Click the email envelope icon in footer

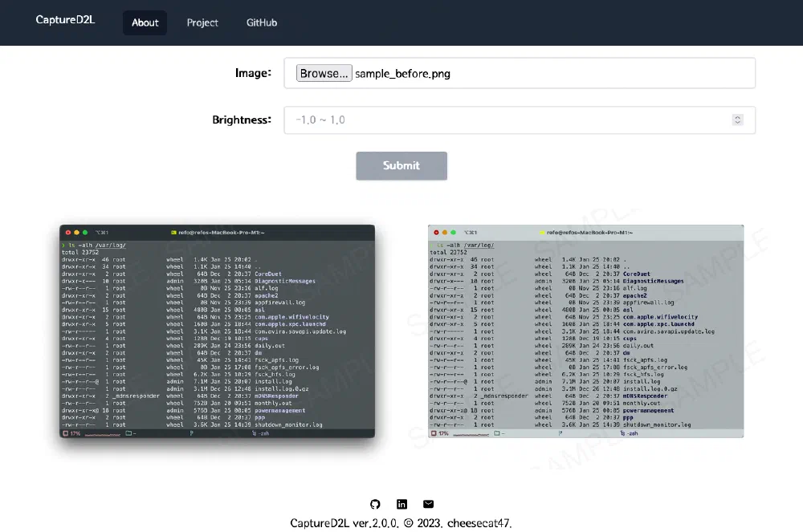(428, 504)
